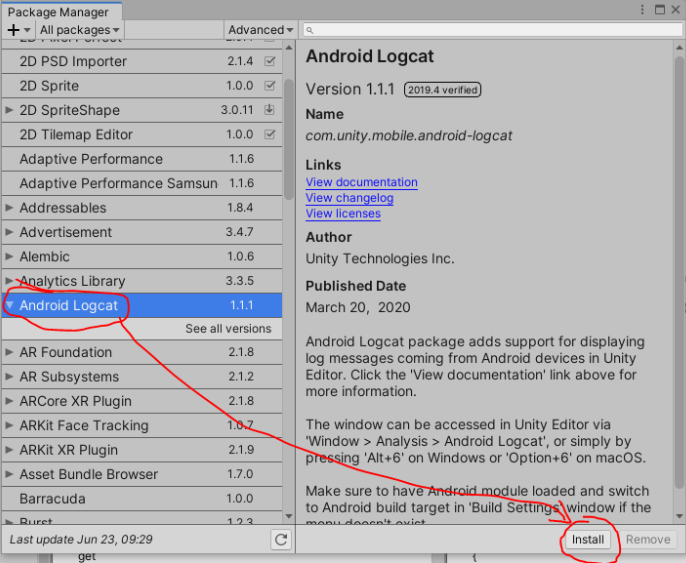Click the Remove button
The image size is (686, 563).
(648, 539)
